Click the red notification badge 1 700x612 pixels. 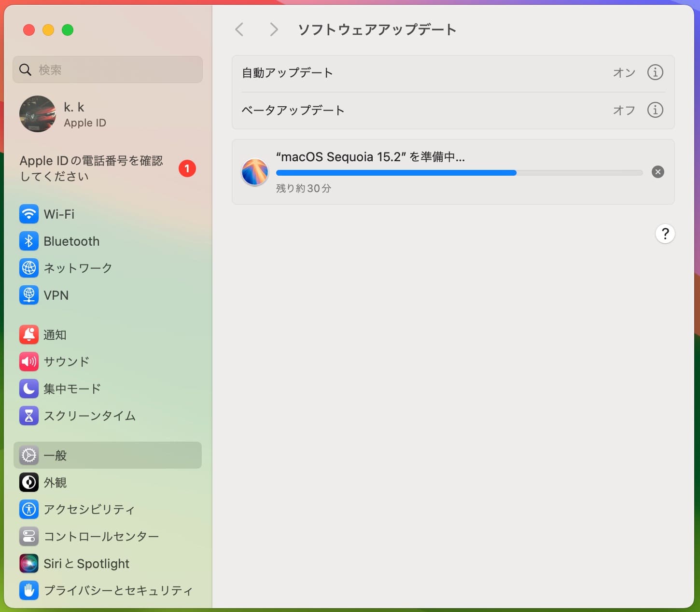187,168
